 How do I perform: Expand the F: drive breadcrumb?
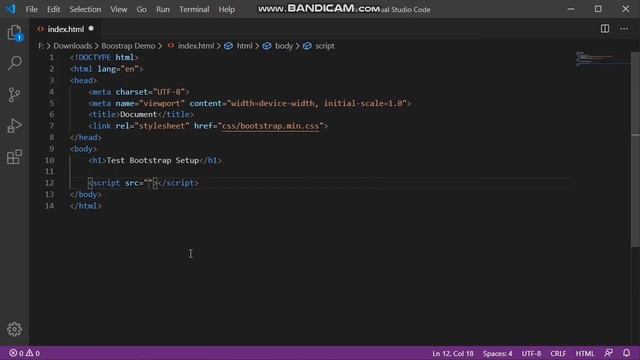[x=41, y=46]
